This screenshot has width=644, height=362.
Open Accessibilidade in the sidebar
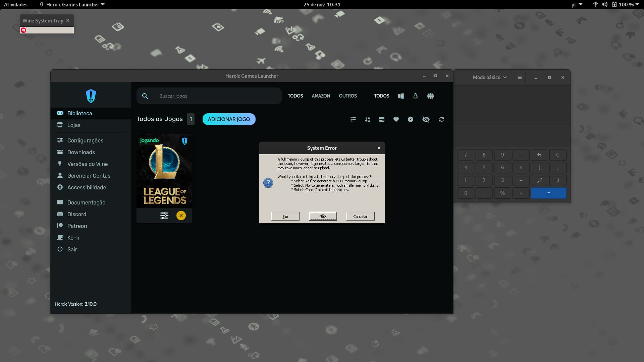(91, 187)
